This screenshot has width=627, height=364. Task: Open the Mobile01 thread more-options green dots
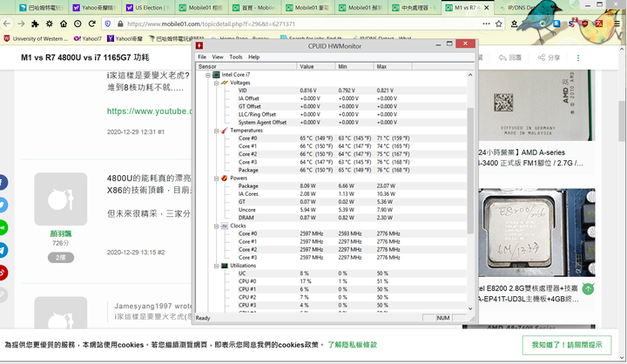click(x=578, y=58)
